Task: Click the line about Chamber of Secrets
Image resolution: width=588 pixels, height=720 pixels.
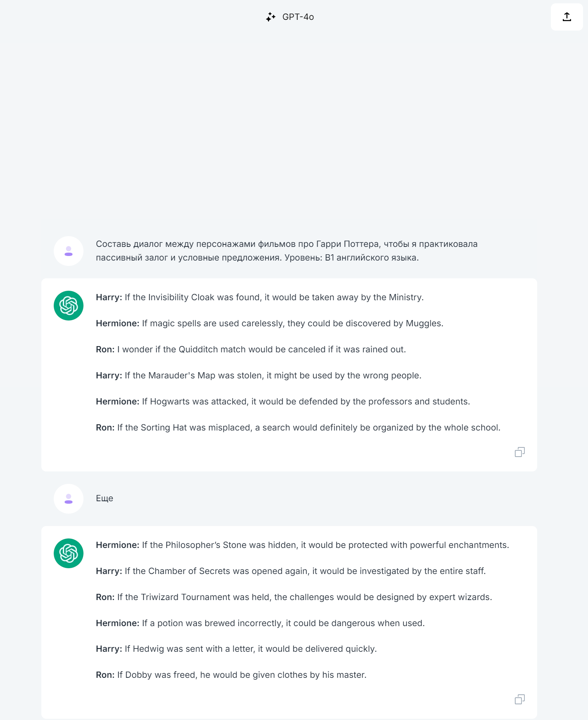Action: (291, 571)
